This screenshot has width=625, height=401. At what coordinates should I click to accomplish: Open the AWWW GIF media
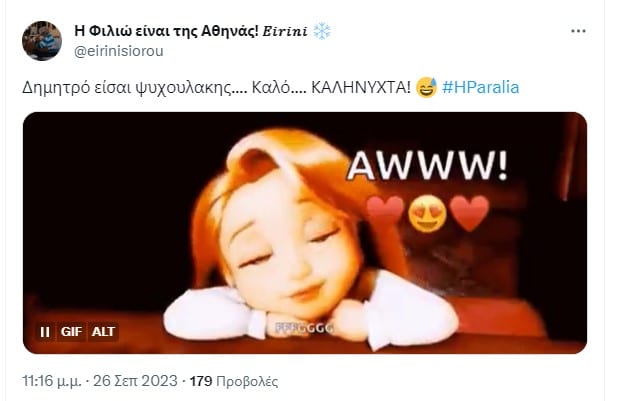coord(305,233)
